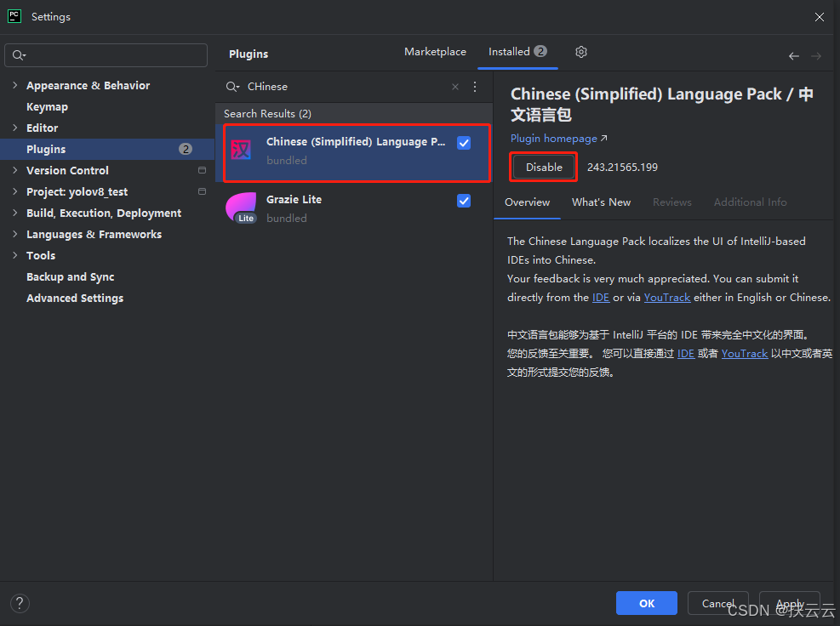
Task: Click the version number 243.21565.199
Action: (622, 167)
